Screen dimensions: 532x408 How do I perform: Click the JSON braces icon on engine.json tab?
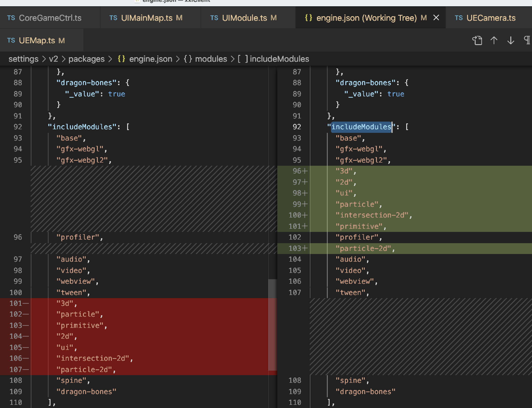pyautogui.click(x=308, y=18)
